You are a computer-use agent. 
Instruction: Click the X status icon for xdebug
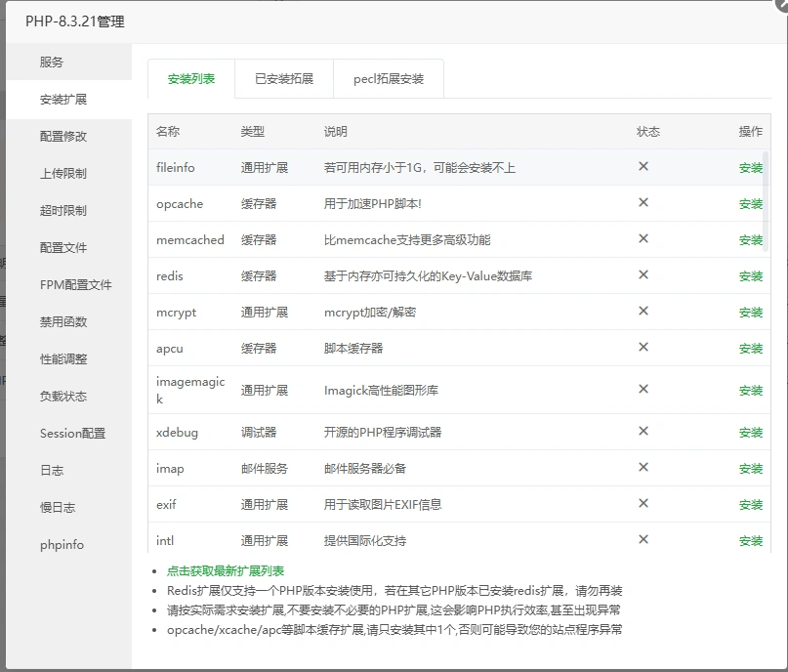click(x=643, y=432)
